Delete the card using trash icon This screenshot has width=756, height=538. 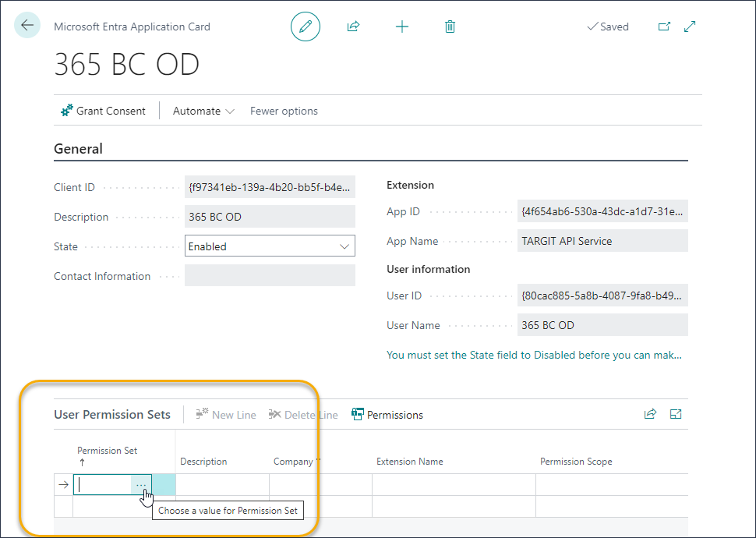point(450,27)
